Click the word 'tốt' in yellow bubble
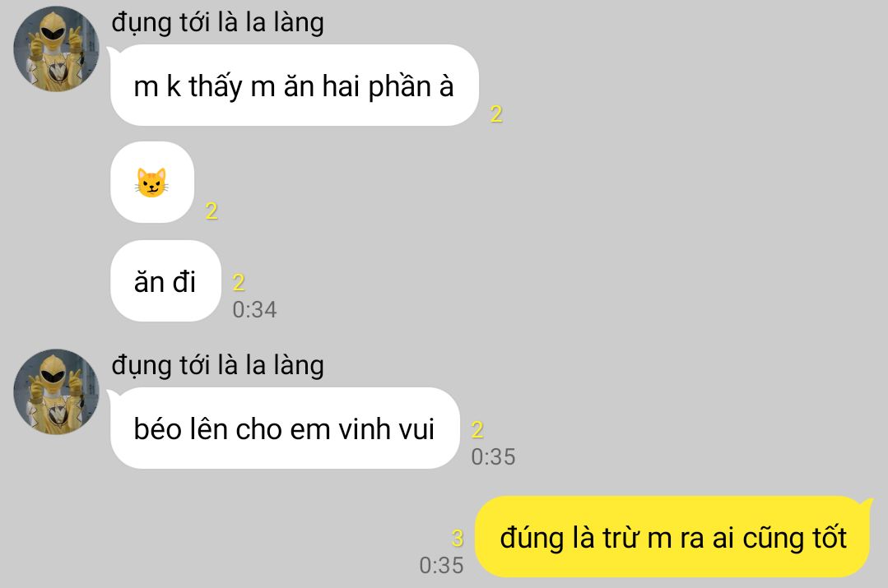 pyautogui.click(x=830, y=537)
